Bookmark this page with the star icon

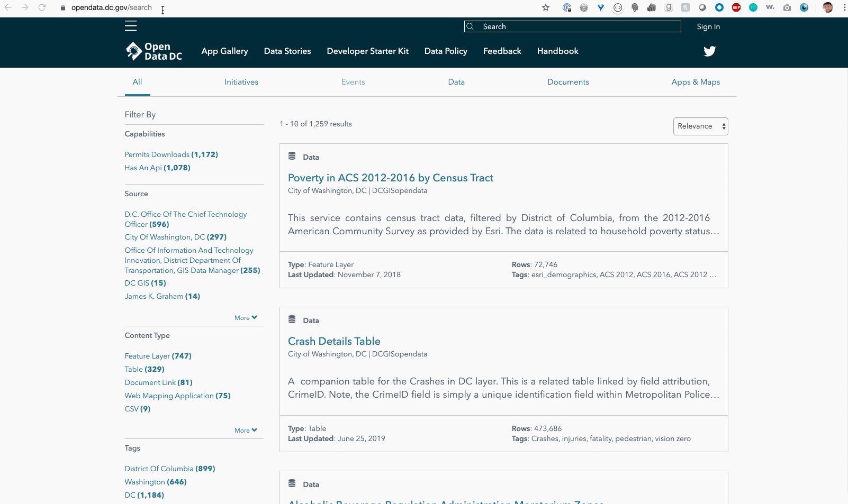click(x=545, y=7)
